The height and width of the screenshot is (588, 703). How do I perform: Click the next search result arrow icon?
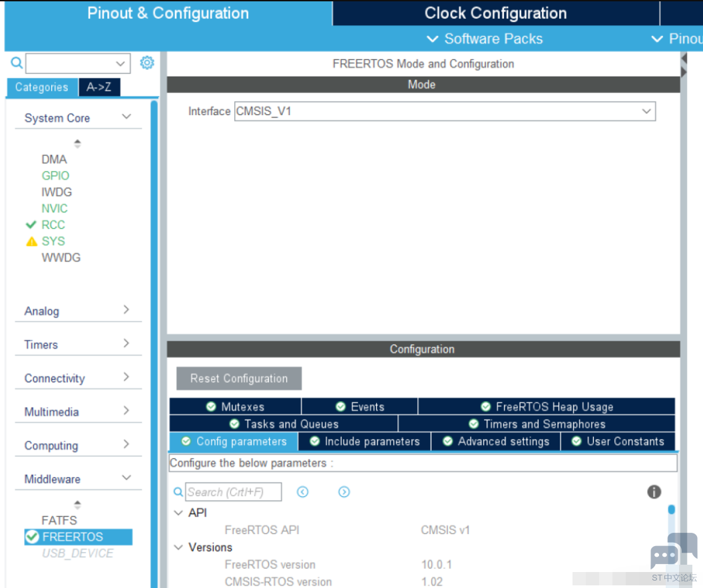(x=344, y=492)
